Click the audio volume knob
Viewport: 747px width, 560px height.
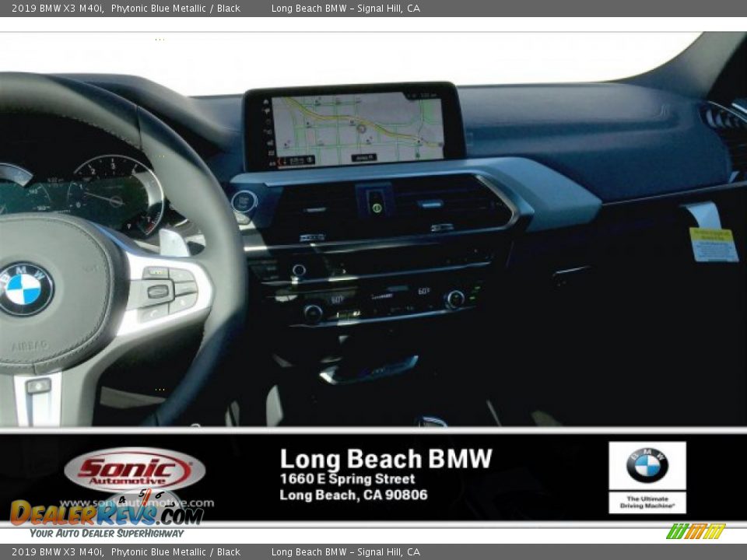[299, 270]
